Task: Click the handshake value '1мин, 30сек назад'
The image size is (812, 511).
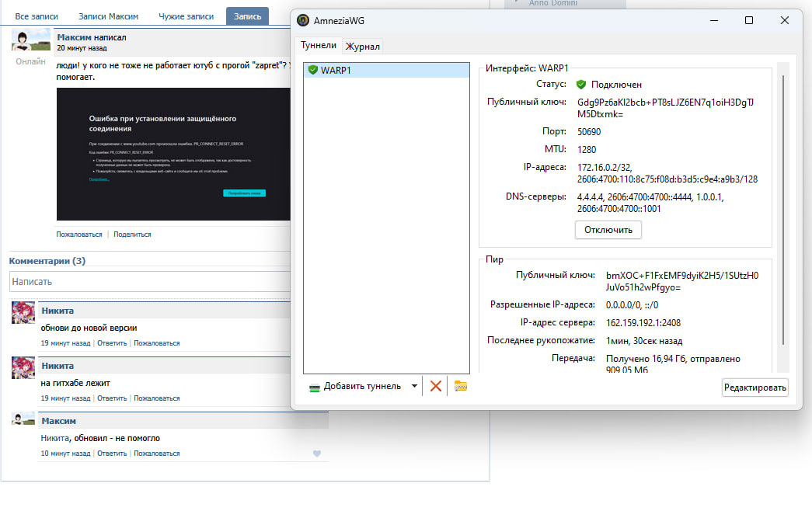Action: 643,341
